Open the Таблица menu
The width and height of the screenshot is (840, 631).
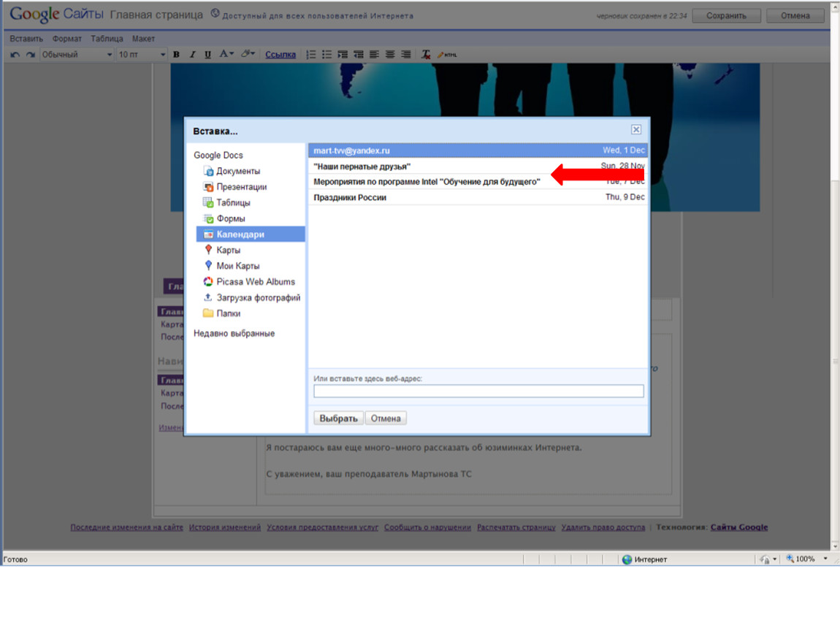[x=107, y=39]
